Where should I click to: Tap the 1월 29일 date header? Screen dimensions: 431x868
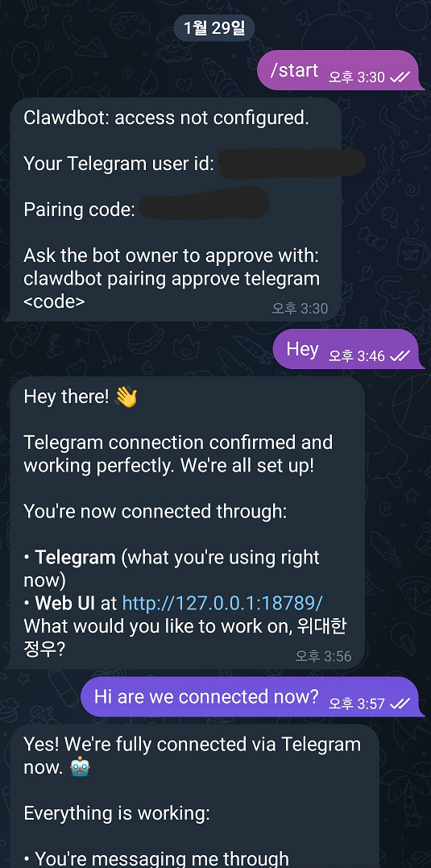click(214, 28)
